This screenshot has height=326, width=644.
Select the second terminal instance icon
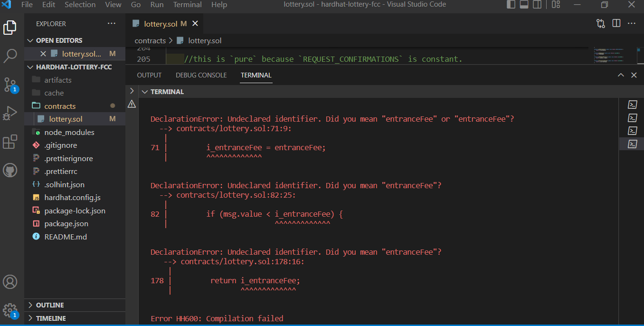click(x=632, y=117)
